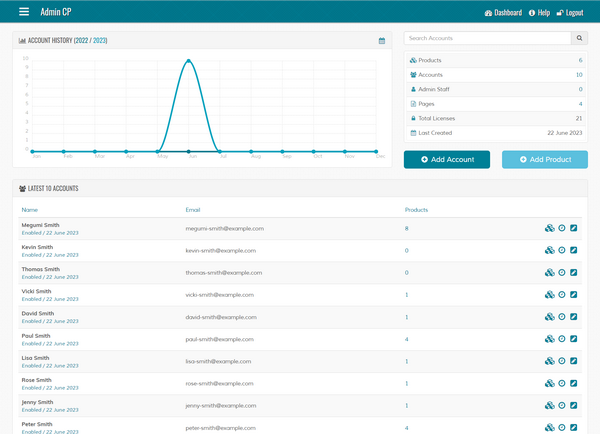
Task: Open the Accounts stats row
Action: pyautogui.click(x=496, y=75)
